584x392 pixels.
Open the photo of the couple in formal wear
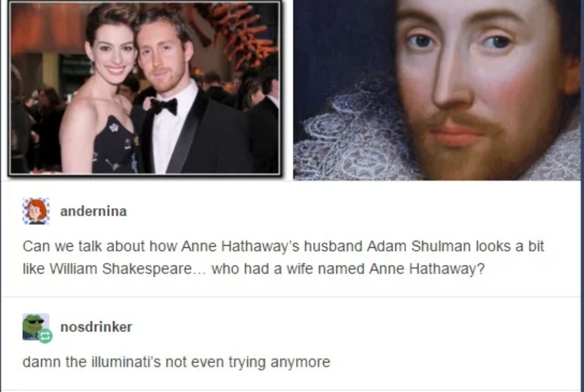(x=144, y=87)
